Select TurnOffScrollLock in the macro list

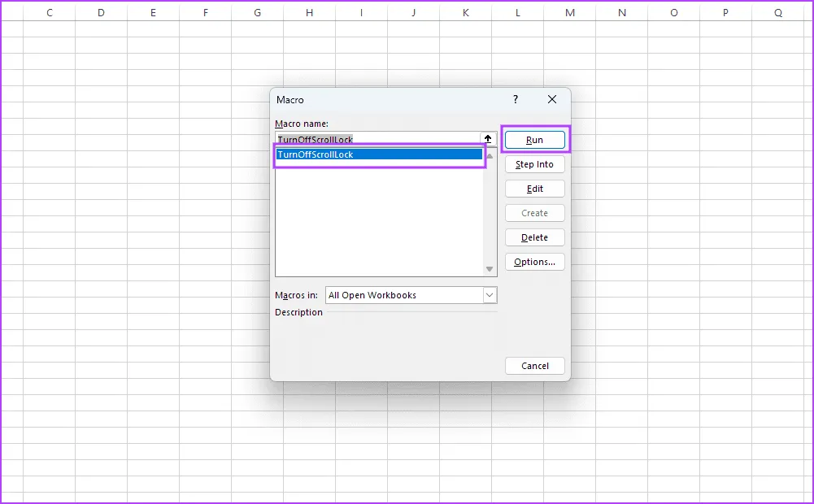tap(378, 154)
